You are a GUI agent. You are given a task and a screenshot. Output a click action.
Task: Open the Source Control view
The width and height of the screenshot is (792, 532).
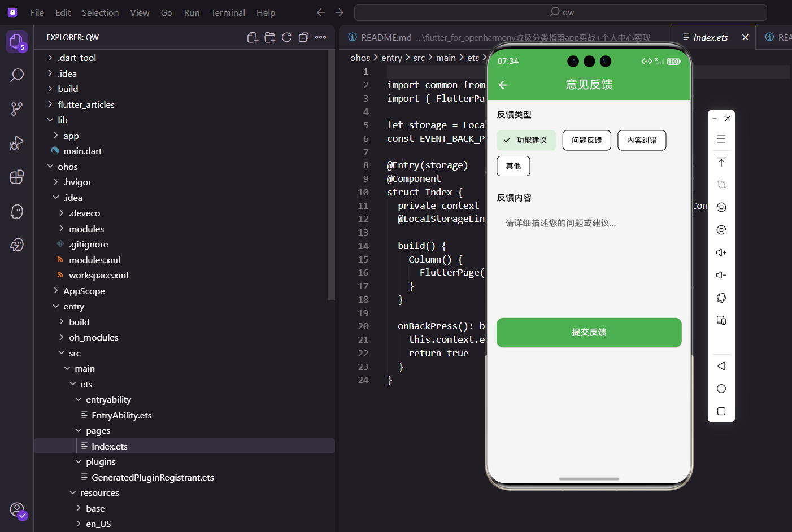pyautogui.click(x=17, y=108)
